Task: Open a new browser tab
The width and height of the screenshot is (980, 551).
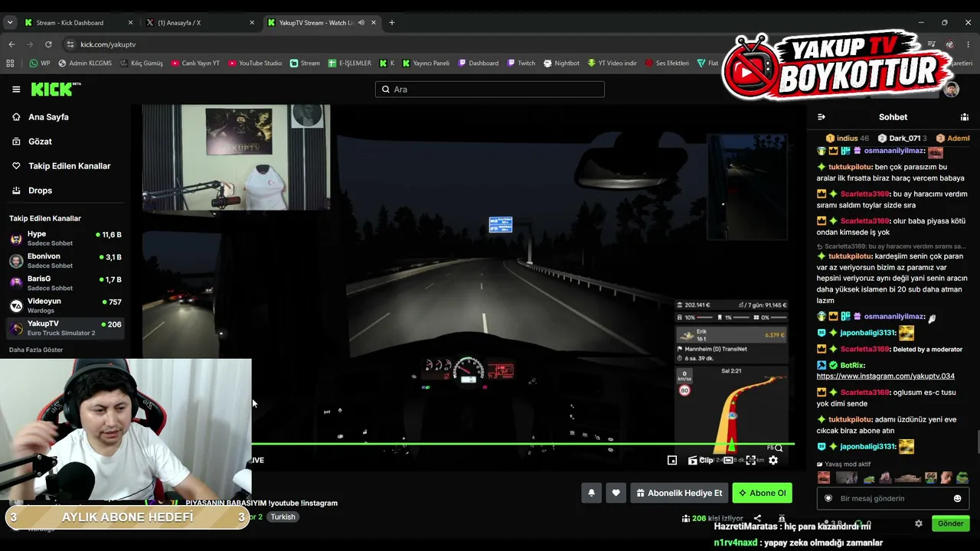Action: (x=392, y=22)
